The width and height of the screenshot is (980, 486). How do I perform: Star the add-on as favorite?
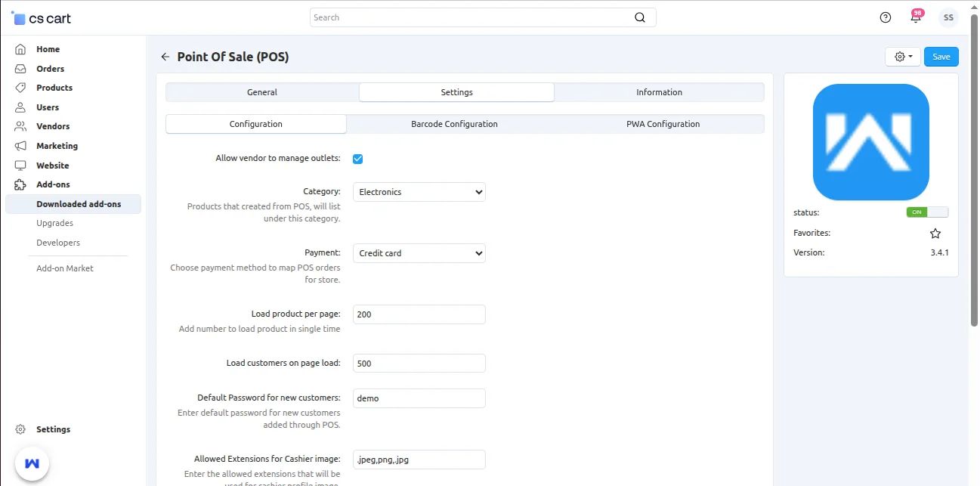(x=935, y=233)
